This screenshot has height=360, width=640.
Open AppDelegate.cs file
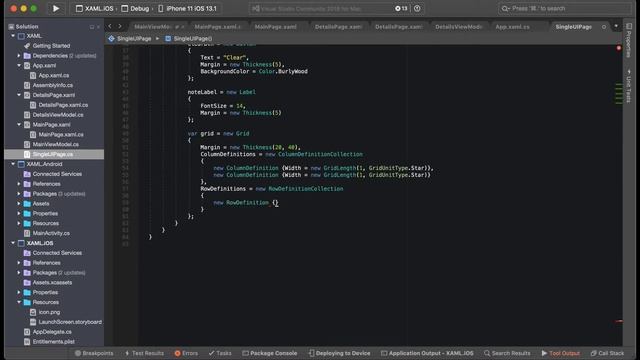pos(52,332)
